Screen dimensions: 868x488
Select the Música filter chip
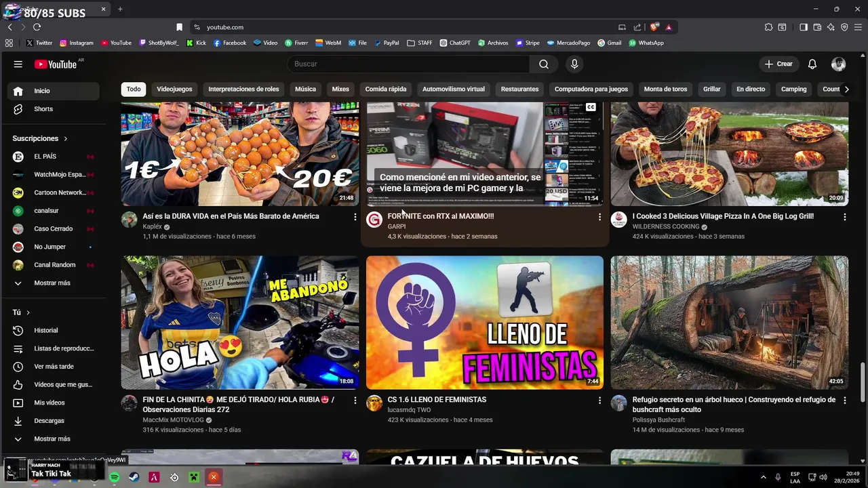click(x=305, y=89)
